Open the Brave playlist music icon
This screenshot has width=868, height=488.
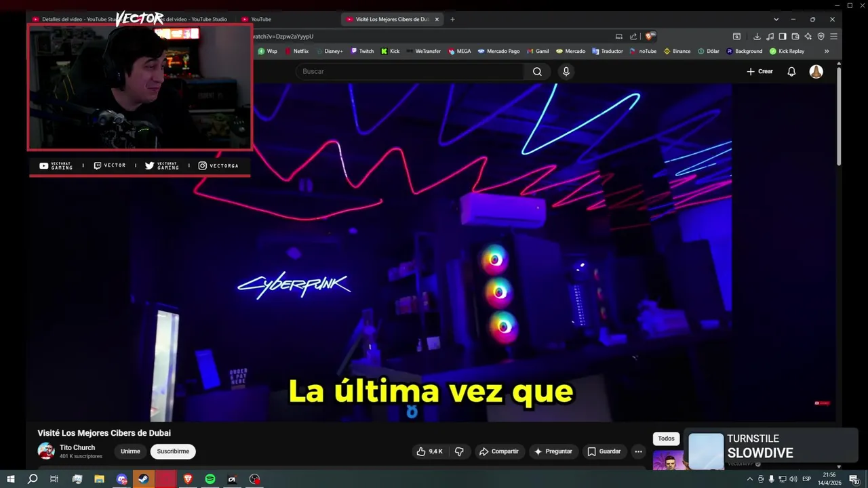tap(770, 36)
